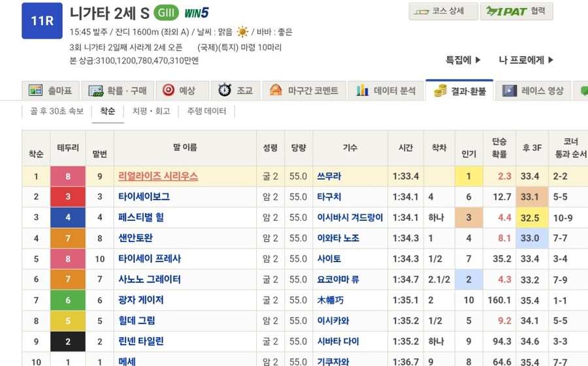Click the blue frame 4 cell

point(68,217)
